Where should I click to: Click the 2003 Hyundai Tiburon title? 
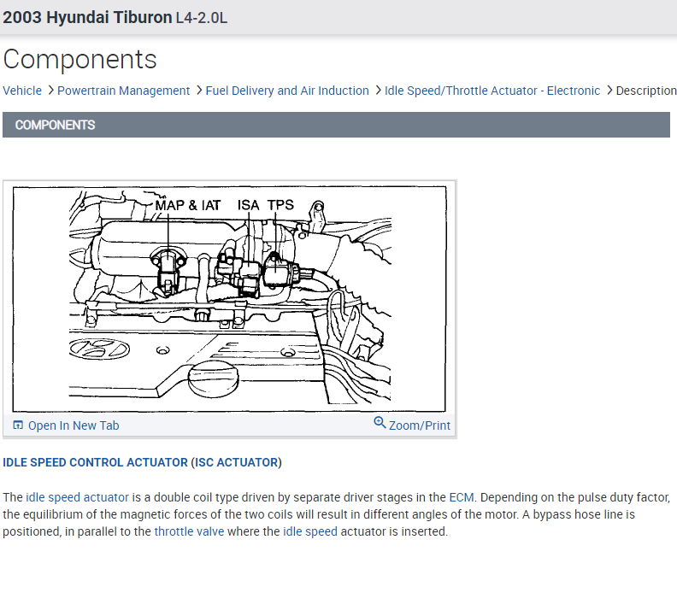[x=87, y=18]
